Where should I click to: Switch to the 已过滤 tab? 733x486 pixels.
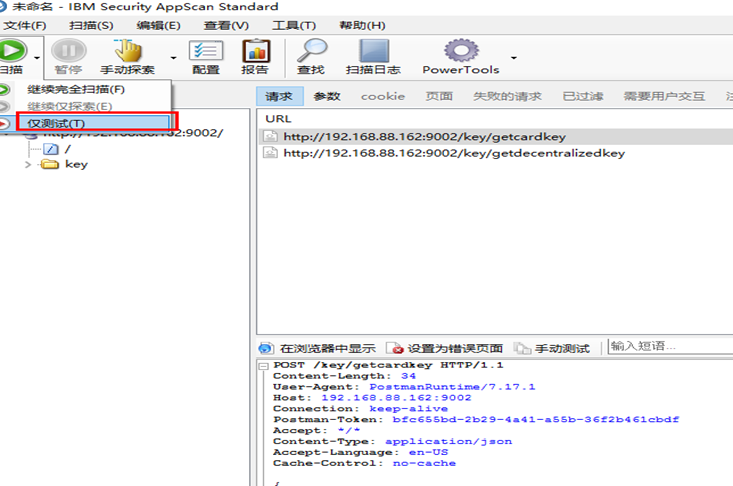pos(583,96)
